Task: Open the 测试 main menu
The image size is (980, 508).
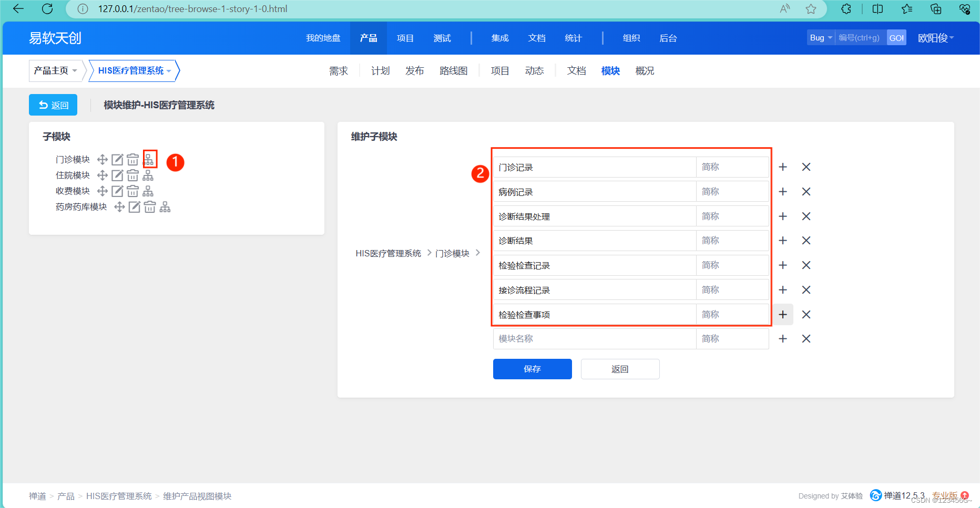Action: [x=442, y=38]
